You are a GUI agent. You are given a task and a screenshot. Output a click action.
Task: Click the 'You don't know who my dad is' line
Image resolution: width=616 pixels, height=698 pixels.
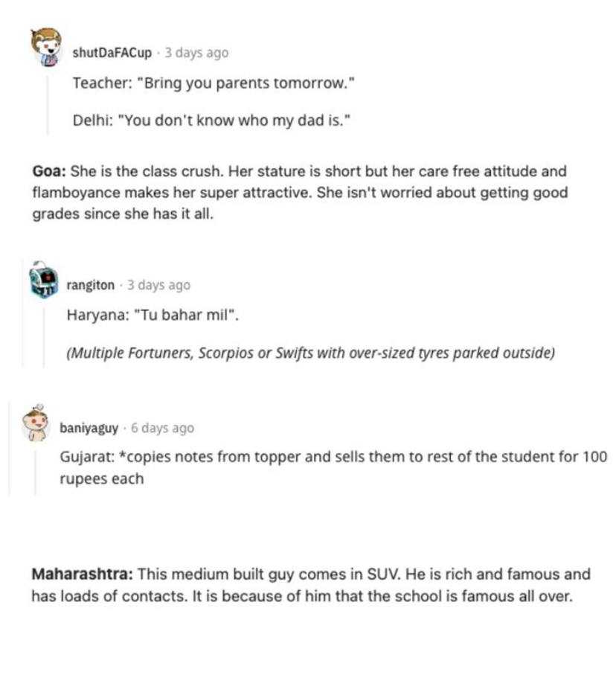coord(212,121)
